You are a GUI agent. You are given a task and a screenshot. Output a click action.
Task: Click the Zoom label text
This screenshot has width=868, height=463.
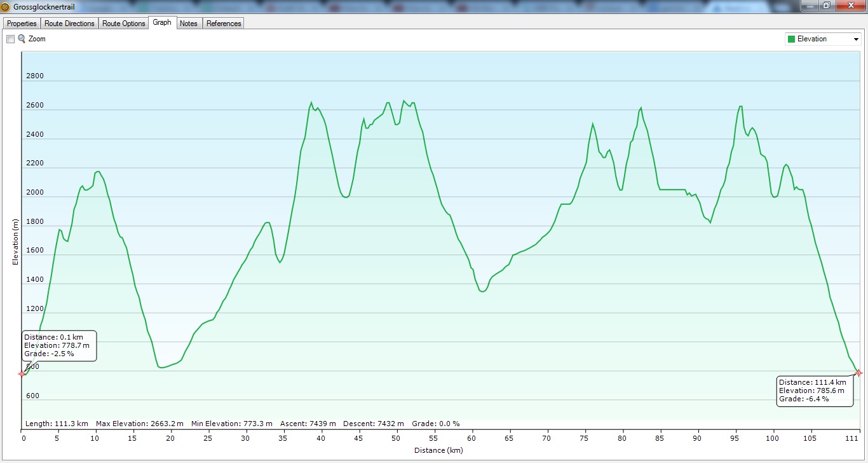(x=37, y=39)
